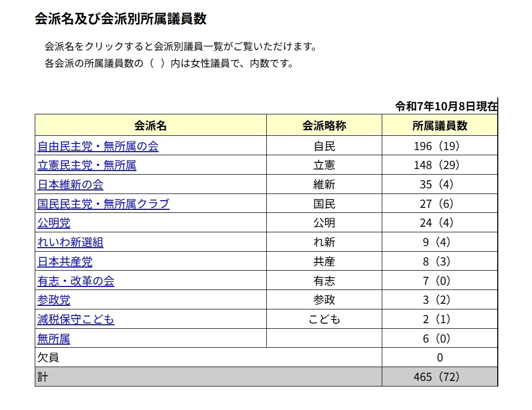Image resolution: width=532 pixels, height=410 pixels.
Task: Click the 公明党 link
Action: (x=54, y=223)
